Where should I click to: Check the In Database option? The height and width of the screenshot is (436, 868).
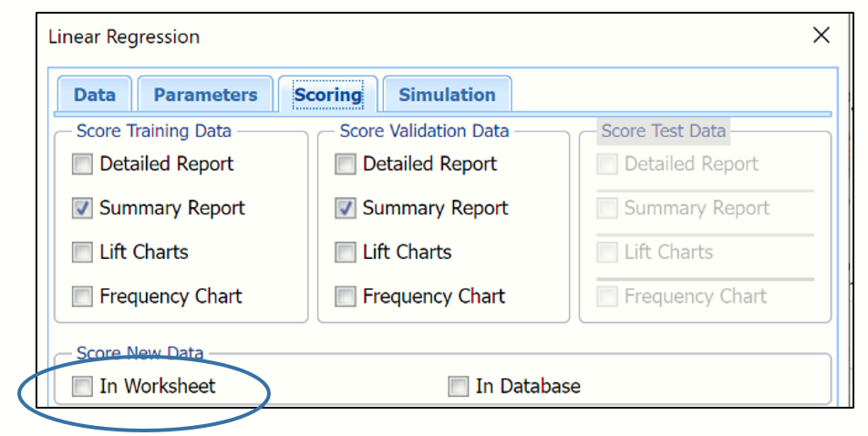458,387
